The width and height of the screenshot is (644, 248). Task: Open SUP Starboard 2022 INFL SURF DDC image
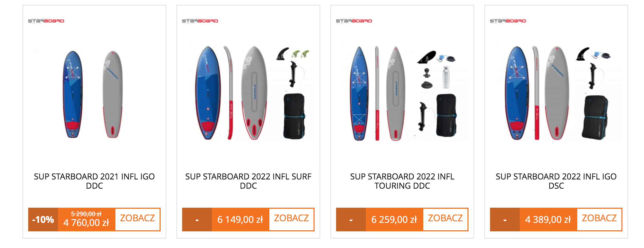pyautogui.click(x=248, y=93)
